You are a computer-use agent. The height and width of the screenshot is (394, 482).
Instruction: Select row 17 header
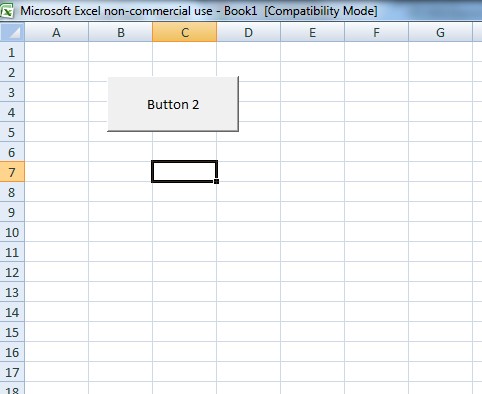pyautogui.click(x=12, y=372)
